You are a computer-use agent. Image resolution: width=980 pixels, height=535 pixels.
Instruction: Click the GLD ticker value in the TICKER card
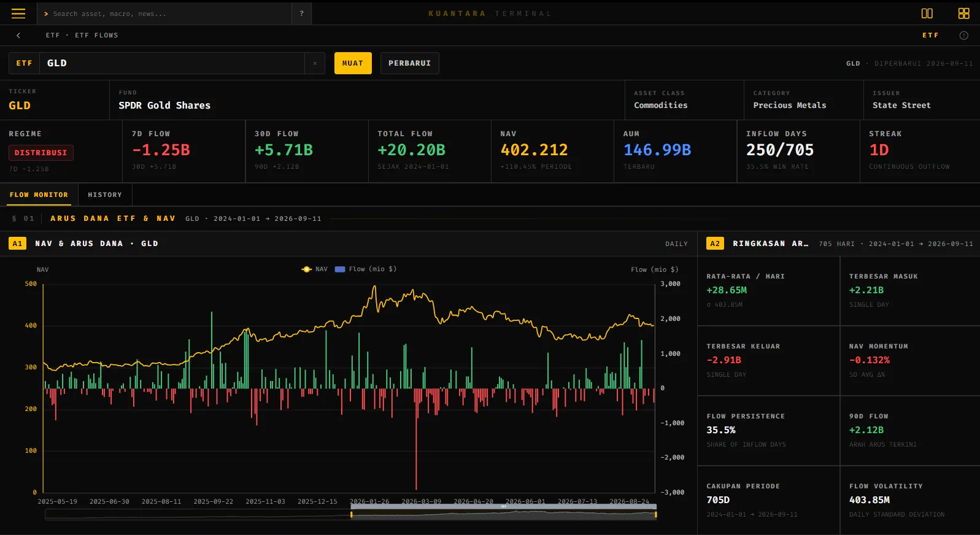20,106
